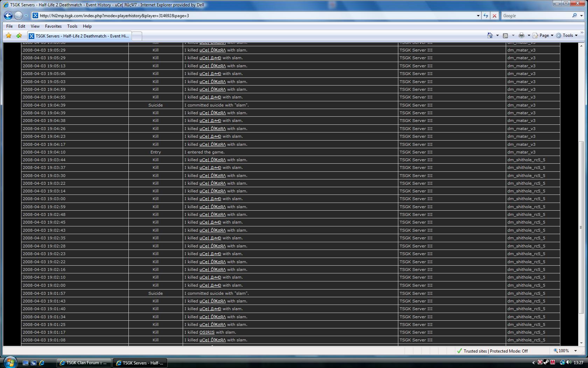Click the Stop loading icon
588x368 pixels.
click(494, 15)
